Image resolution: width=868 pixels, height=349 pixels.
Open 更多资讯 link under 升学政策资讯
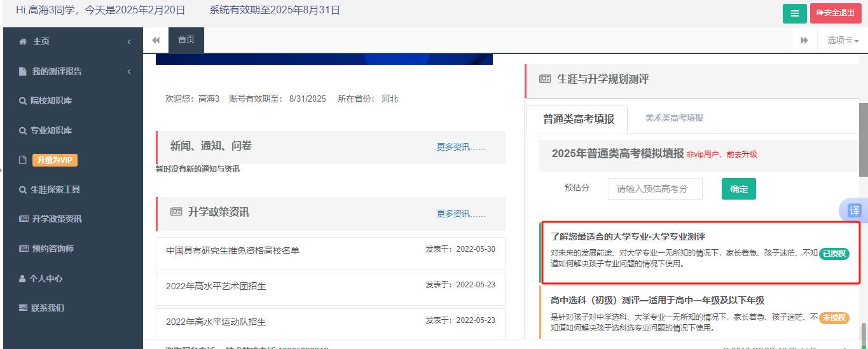click(460, 214)
